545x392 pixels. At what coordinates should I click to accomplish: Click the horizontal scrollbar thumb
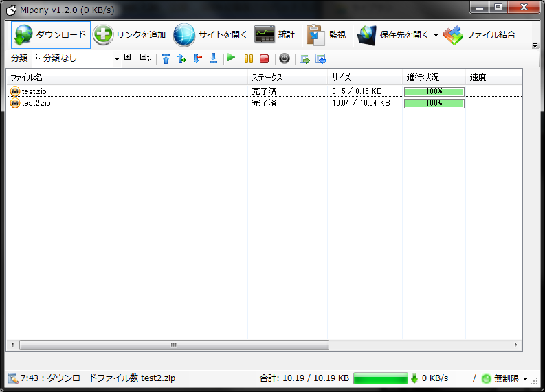[174, 345]
